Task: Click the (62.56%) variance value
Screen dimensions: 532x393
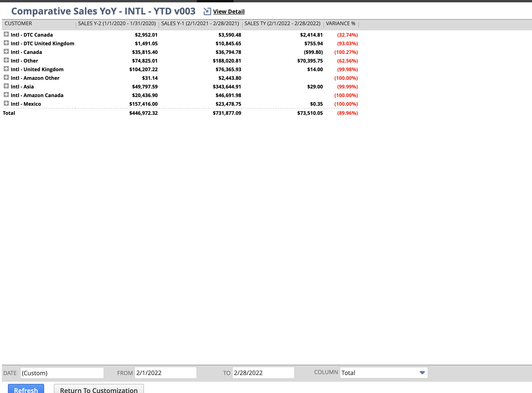Action: pos(347,61)
